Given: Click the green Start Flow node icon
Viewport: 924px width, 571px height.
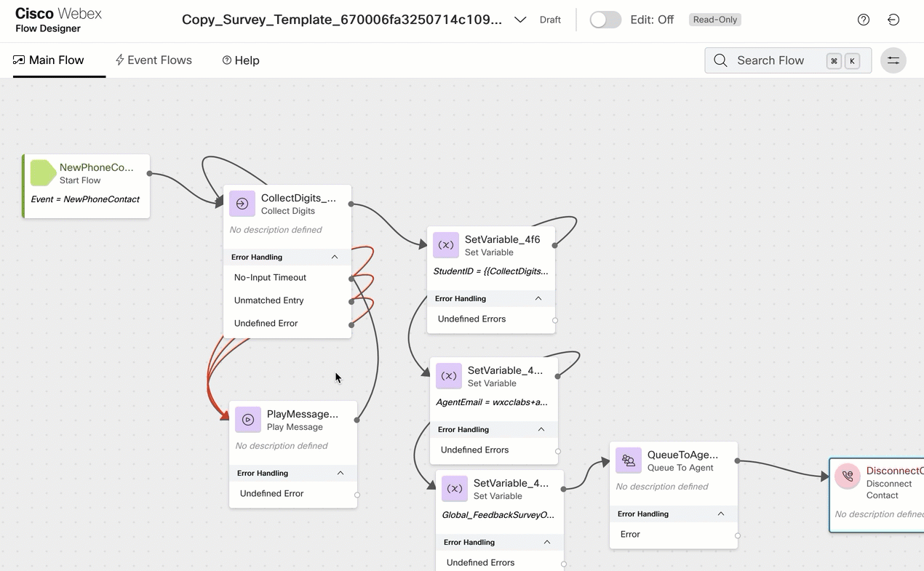Looking at the screenshot, I should 43,173.
